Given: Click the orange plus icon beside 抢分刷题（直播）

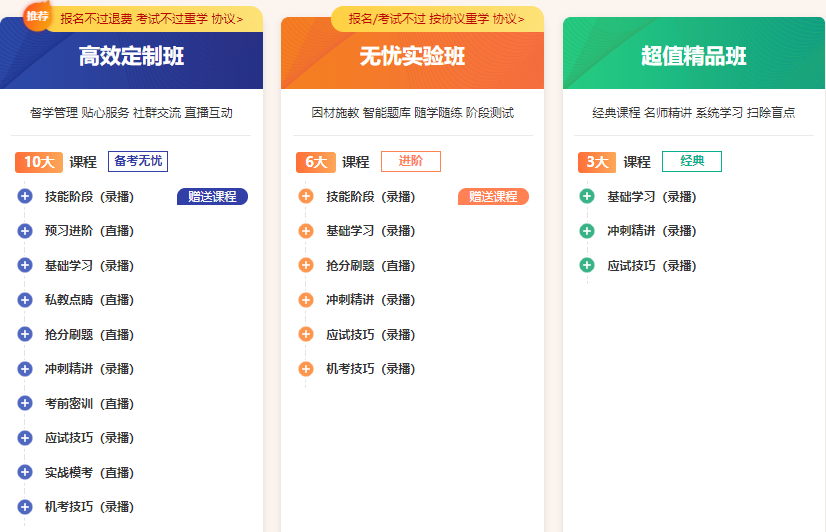Looking at the screenshot, I should click(x=306, y=266).
